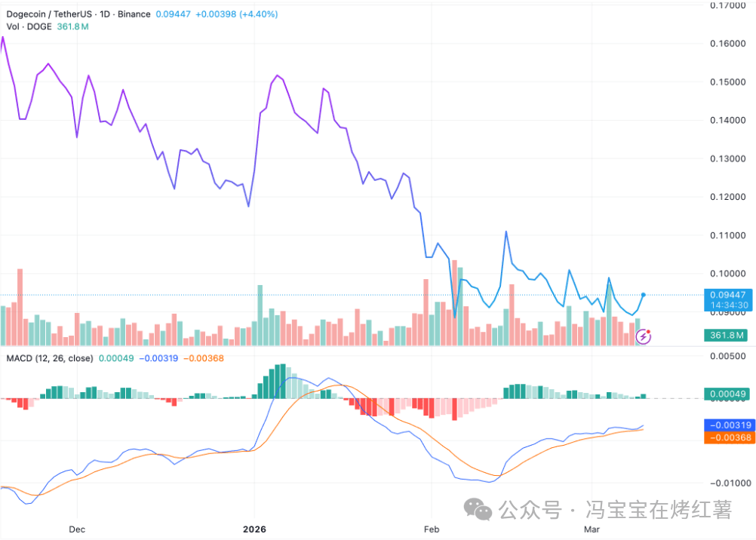Click the WeChat logo in the watermark

[480, 511]
